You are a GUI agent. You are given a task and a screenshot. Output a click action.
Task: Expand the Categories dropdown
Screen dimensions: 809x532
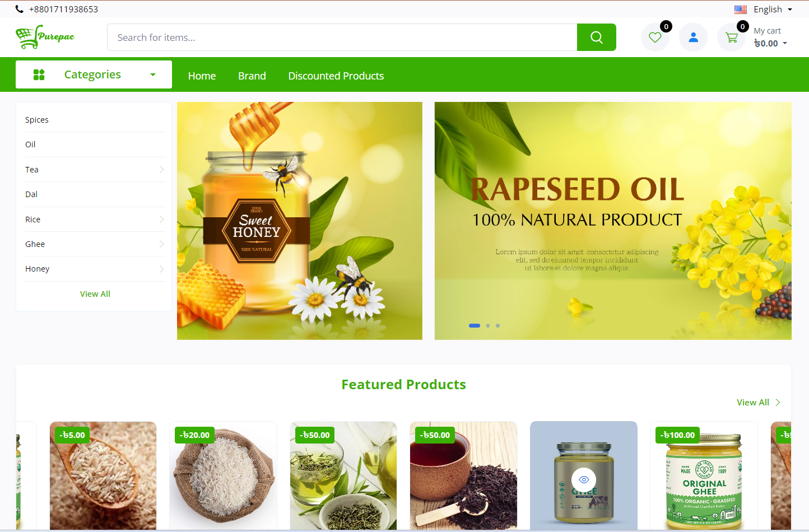tap(94, 74)
